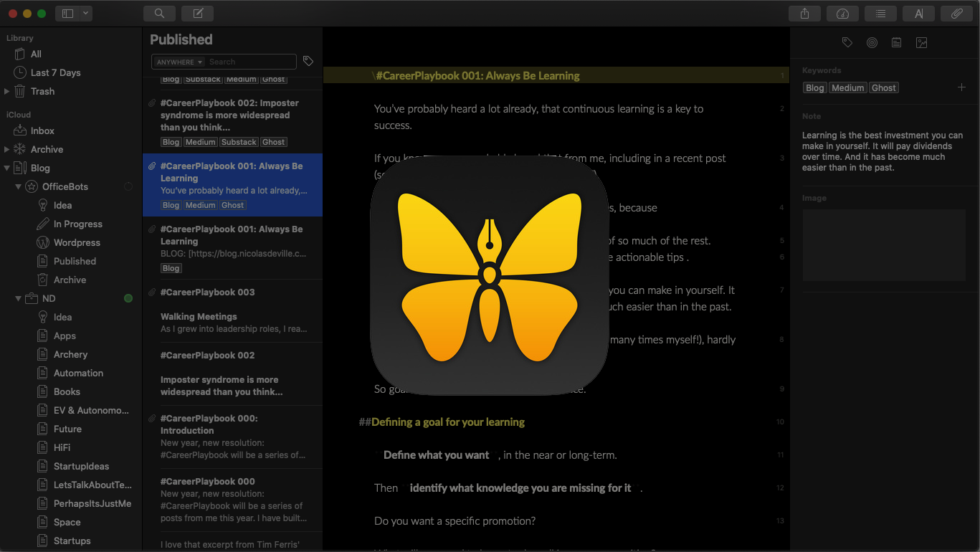980x552 pixels.
Task: Click paperclip icon on #CareerPlaybook 003 sheet
Action: click(x=151, y=292)
